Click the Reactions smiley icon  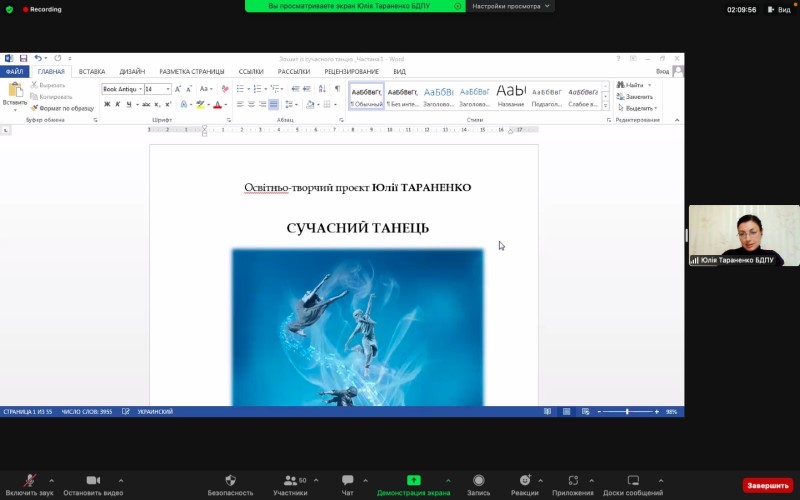pyautogui.click(x=524, y=480)
